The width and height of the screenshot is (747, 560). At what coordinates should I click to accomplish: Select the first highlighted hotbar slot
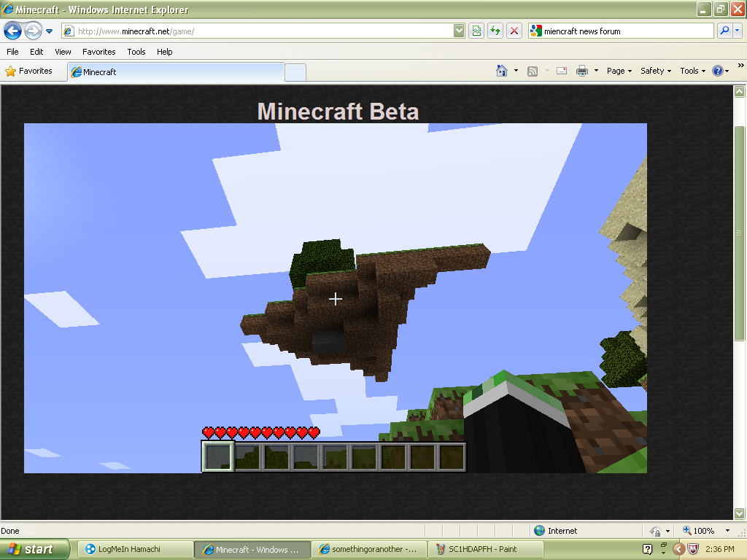(x=217, y=456)
